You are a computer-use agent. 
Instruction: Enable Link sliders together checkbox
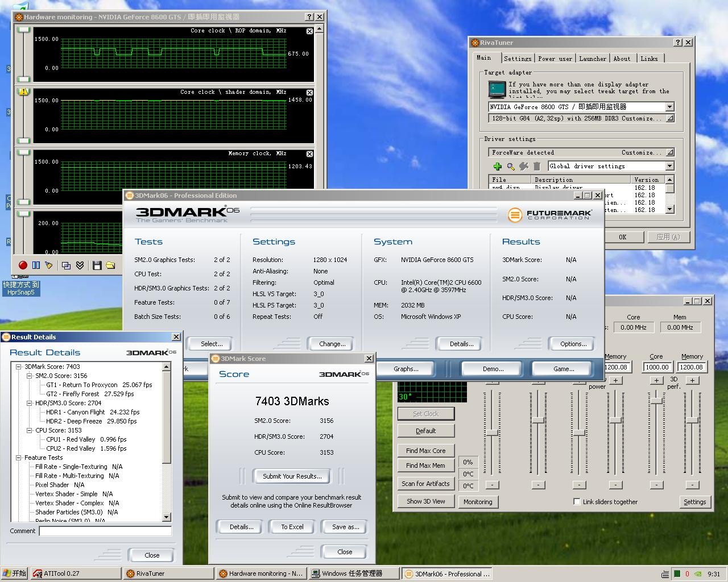pyautogui.click(x=577, y=501)
